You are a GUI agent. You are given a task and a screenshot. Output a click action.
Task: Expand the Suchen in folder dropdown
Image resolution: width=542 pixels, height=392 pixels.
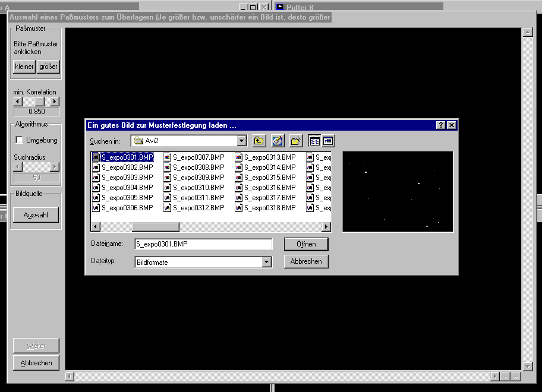(241, 141)
